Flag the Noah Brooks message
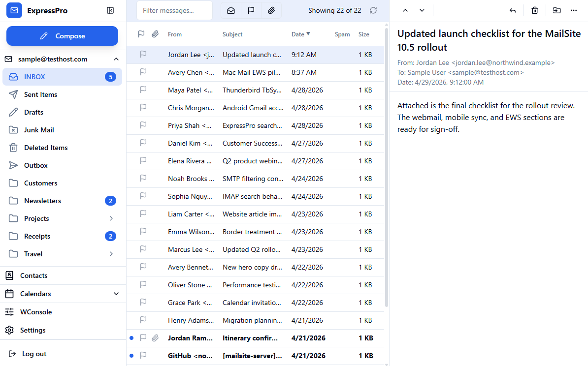Viewport: 588px width, 366px height. (143, 178)
